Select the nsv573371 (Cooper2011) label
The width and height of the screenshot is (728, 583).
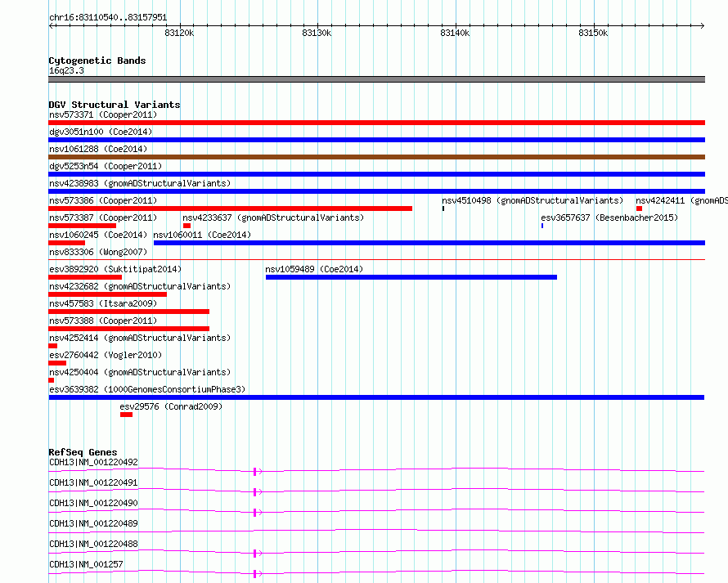pyautogui.click(x=103, y=114)
